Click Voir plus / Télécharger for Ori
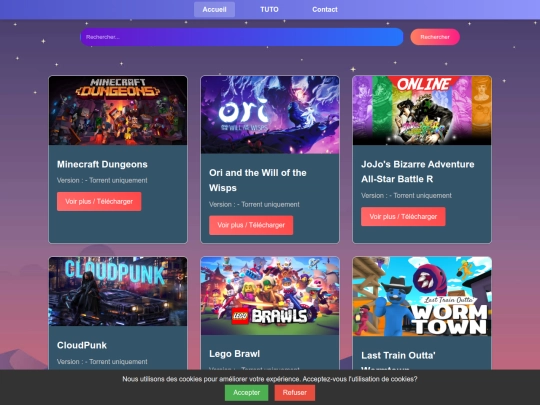This screenshot has width=540, height=405. [x=251, y=225]
